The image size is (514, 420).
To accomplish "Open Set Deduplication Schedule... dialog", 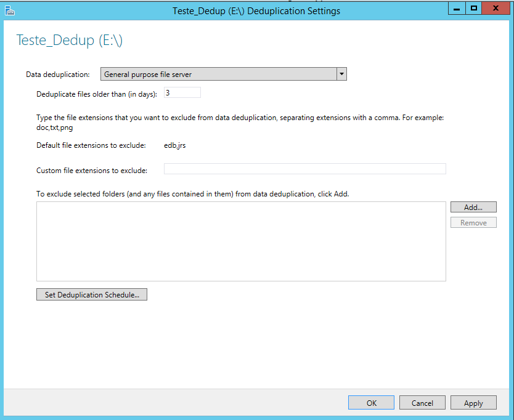I will (x=92, y=294).
